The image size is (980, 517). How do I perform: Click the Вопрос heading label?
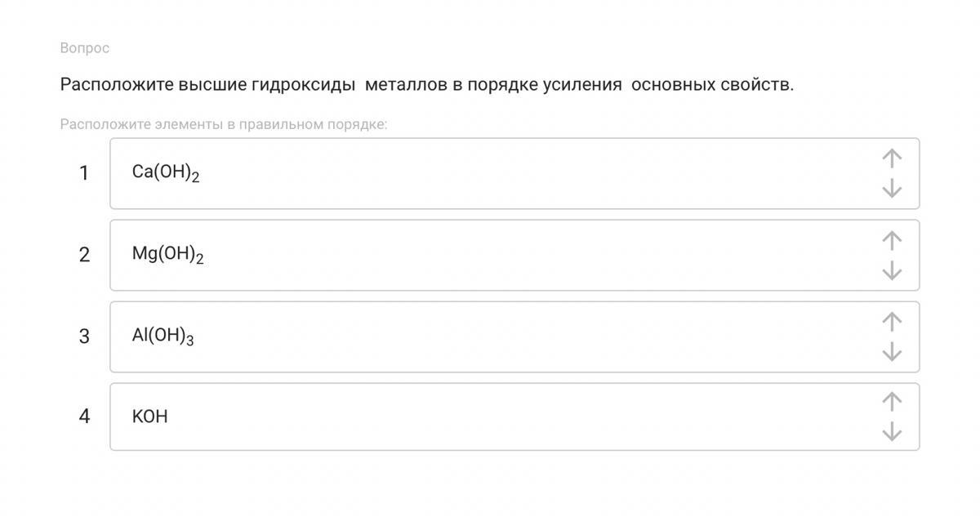click(84, 48)
